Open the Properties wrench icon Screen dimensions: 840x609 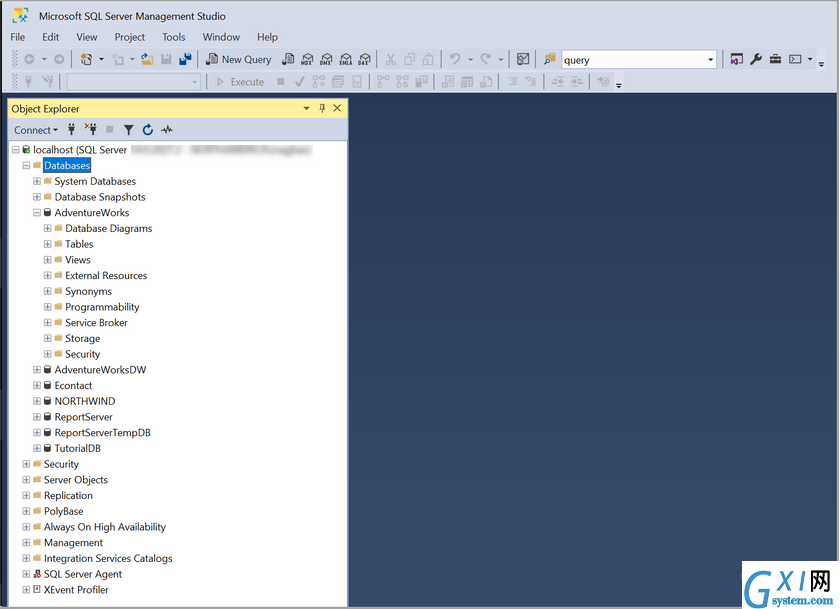tap(756, 59)
